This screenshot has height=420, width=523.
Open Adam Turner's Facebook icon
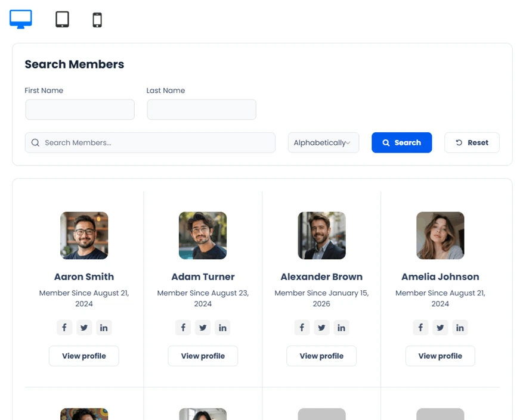click(x=183, y=328)
